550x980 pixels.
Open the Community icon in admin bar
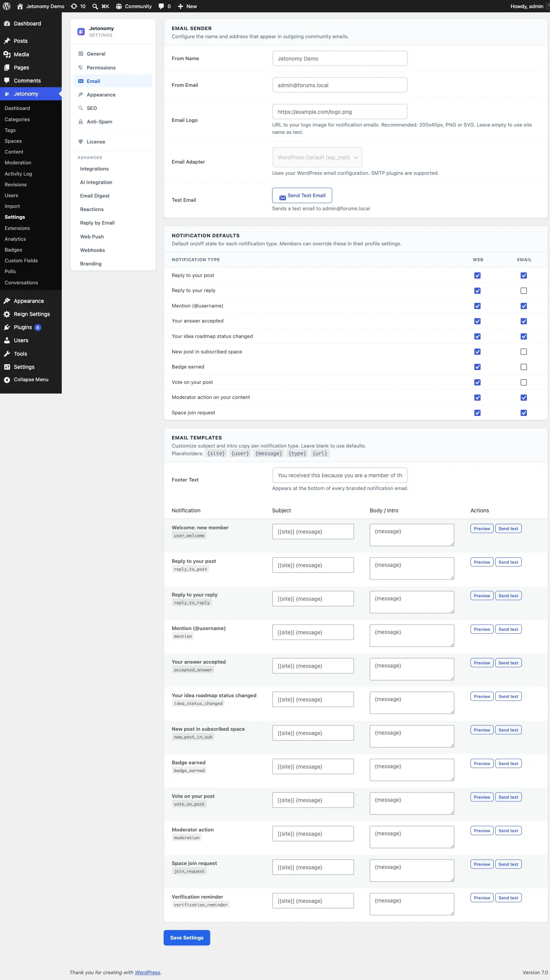pyautogui.click(x=119, y=6)
